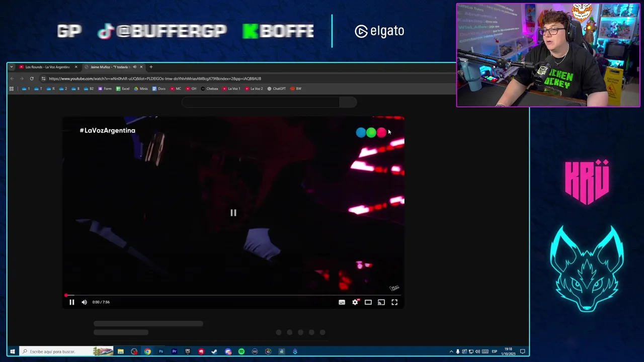Go forward in browser history

tap(22, 78)
